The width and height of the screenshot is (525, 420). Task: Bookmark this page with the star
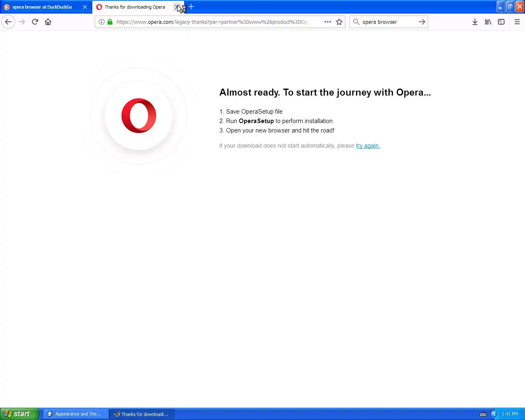(x=339, y=22)
